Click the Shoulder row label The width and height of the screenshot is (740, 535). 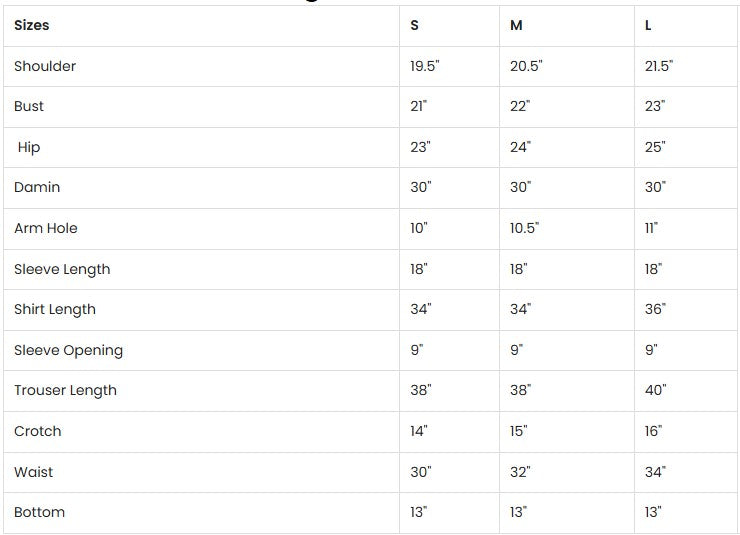tap(45, 66)
